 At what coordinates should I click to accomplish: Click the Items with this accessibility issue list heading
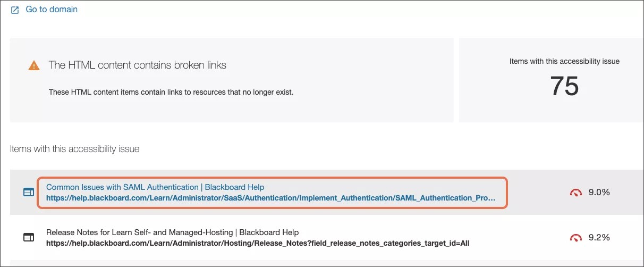tap(74, 149)
